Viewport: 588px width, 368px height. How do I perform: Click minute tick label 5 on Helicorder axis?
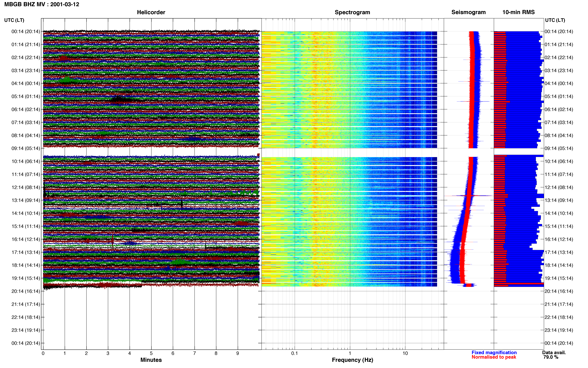click(x=151, y=353)
